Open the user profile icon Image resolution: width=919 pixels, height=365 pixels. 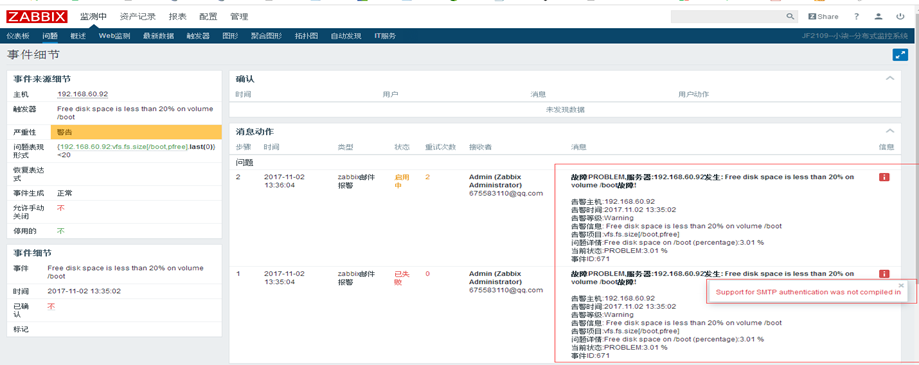879,16
